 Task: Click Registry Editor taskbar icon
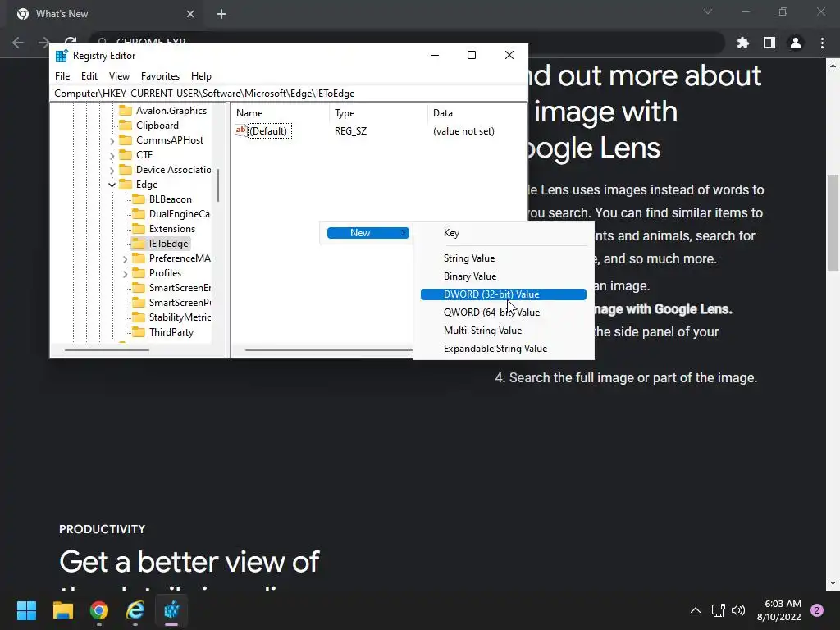(172, 610)
